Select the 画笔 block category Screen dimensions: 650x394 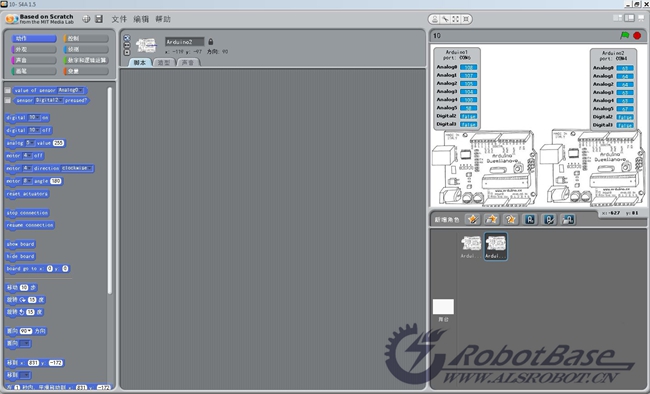coord(34,71)
